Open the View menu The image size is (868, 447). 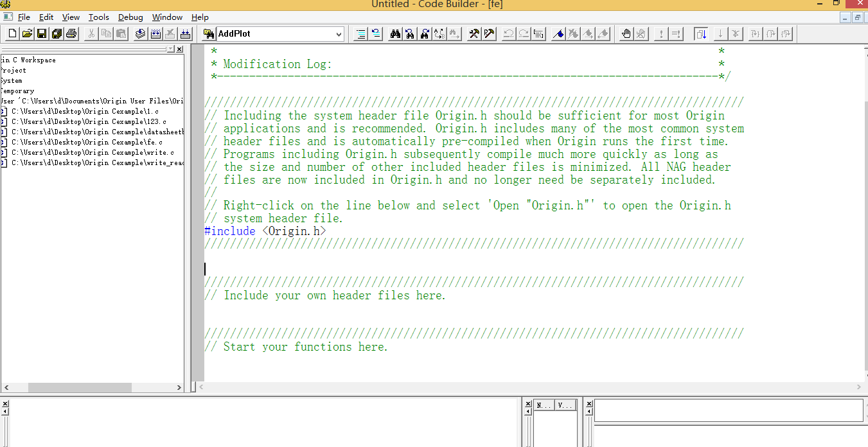click(x=71, y=17)
